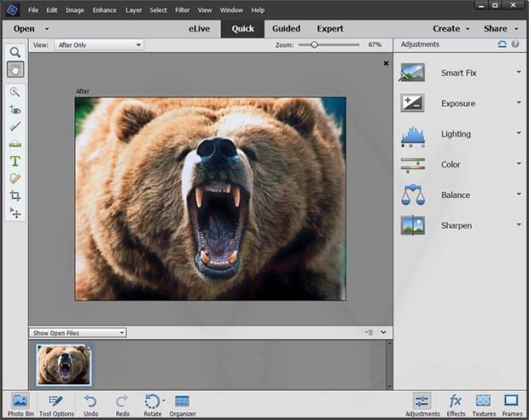Show the Textures panel
This screenshot has height=420, width=529.
(x=484, y=405)
